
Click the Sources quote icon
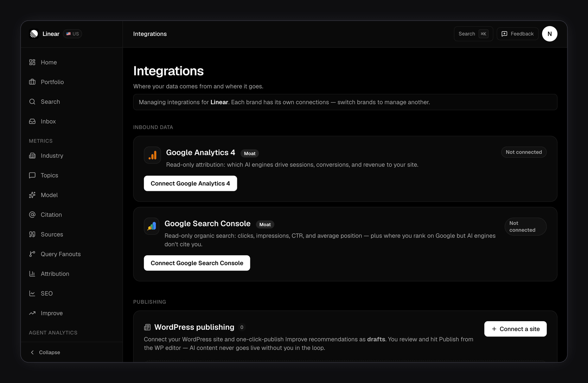(32, 234)
